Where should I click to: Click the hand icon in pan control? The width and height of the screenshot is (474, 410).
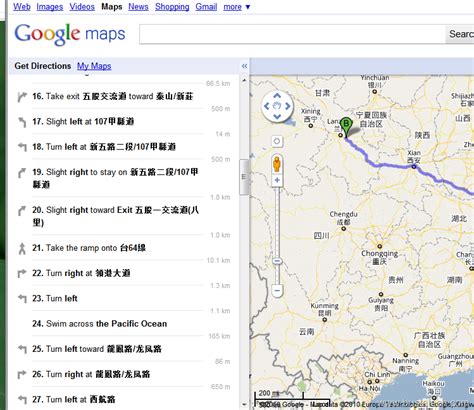(x=277, y=106)
